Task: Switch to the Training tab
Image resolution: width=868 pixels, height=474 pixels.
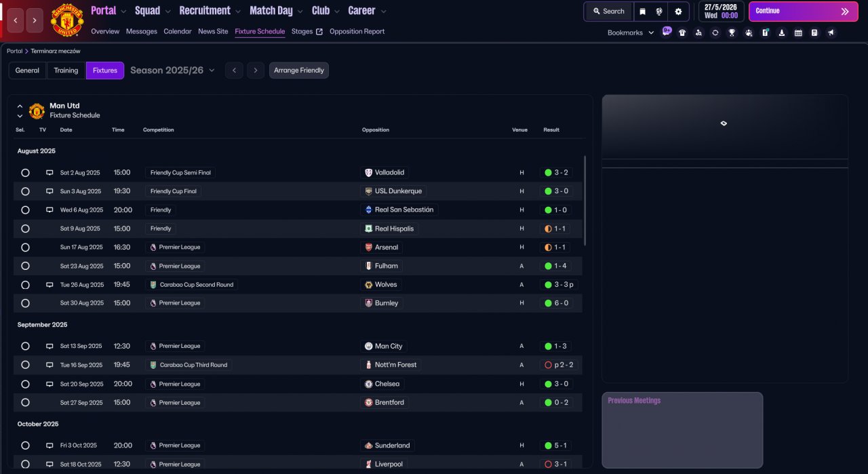Action: tap(66, 71)
